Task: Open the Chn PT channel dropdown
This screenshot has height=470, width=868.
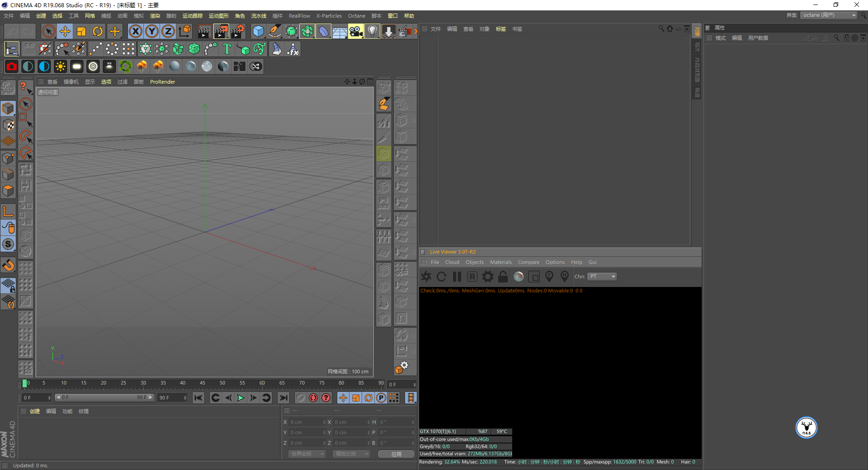Action: click(602, 277)
